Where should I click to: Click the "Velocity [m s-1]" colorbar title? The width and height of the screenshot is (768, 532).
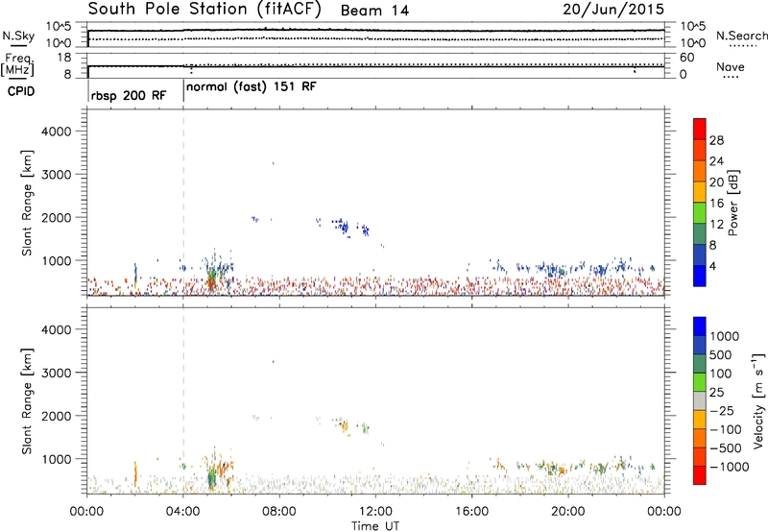click(x=758, y=400)
